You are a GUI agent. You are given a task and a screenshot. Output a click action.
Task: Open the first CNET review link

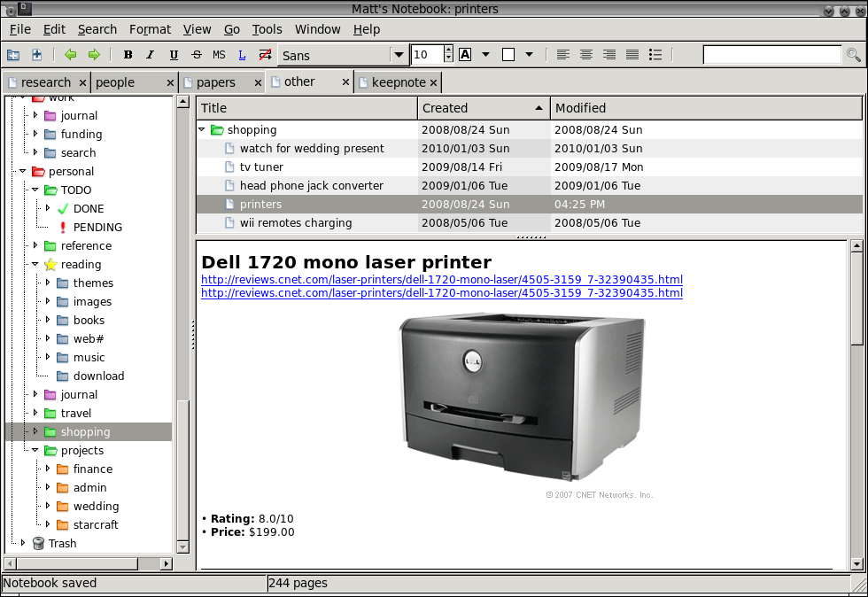pos(441,280)
